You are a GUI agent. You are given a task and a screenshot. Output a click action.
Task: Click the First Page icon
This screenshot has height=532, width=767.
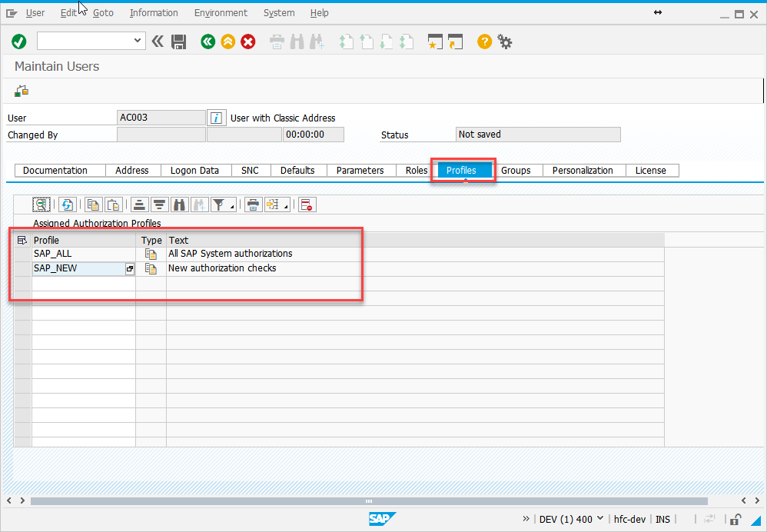tap(347, 42)
